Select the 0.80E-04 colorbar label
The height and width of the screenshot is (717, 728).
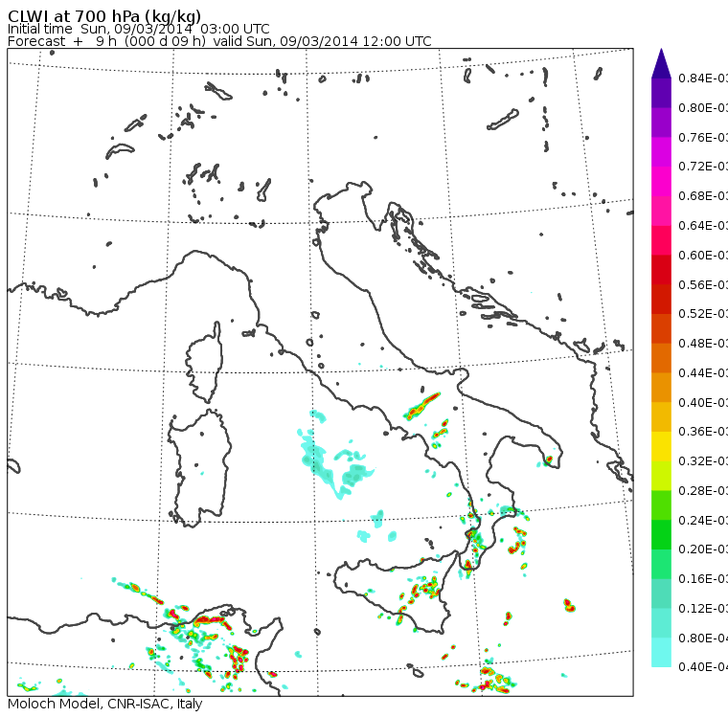point(703,639)
